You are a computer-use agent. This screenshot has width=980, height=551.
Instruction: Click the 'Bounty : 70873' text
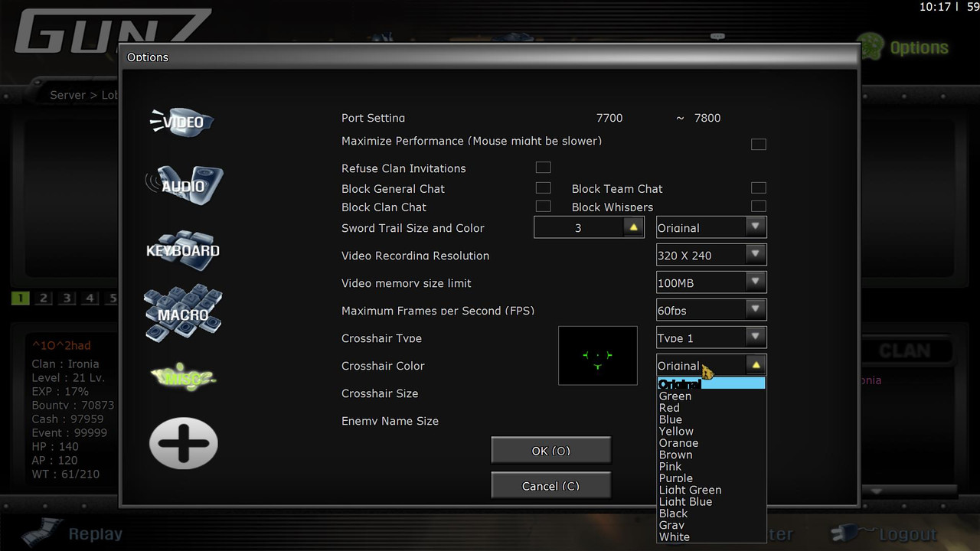coord(73,406)
